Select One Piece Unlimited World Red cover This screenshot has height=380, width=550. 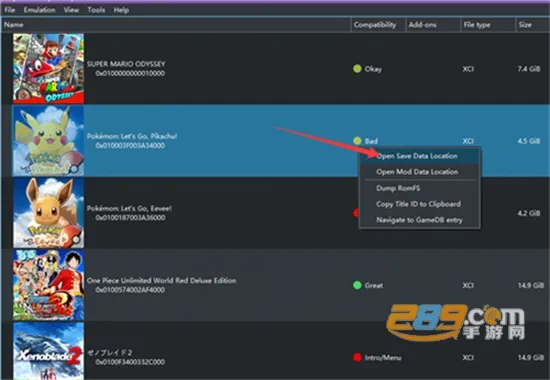point(48,285)
